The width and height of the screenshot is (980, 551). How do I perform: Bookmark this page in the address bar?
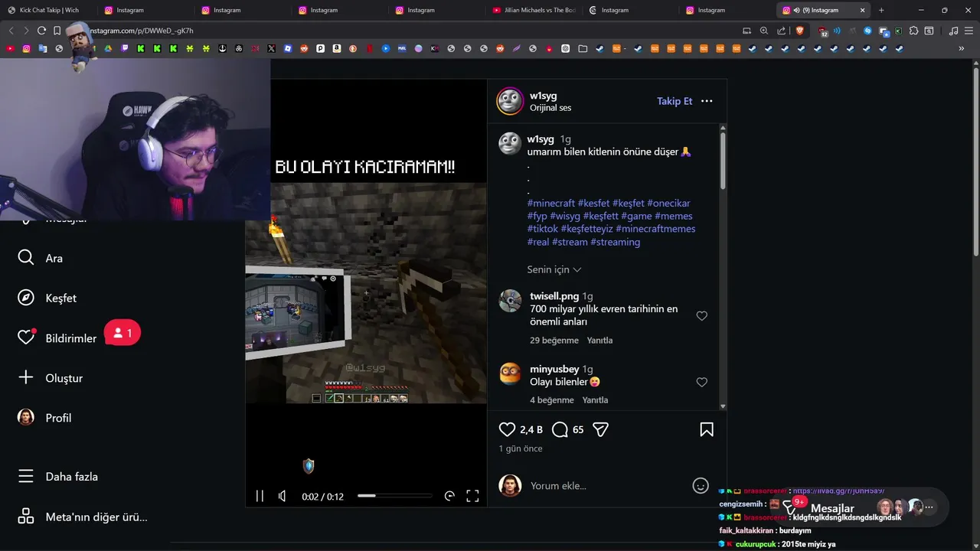click(57, 31)
